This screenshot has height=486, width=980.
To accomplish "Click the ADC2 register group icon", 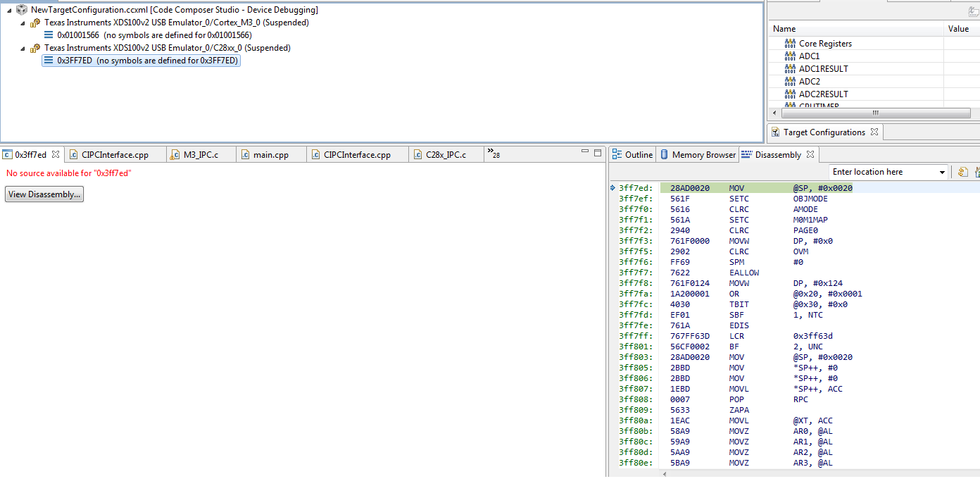I will pyautogui.click(x=790, y=82).
